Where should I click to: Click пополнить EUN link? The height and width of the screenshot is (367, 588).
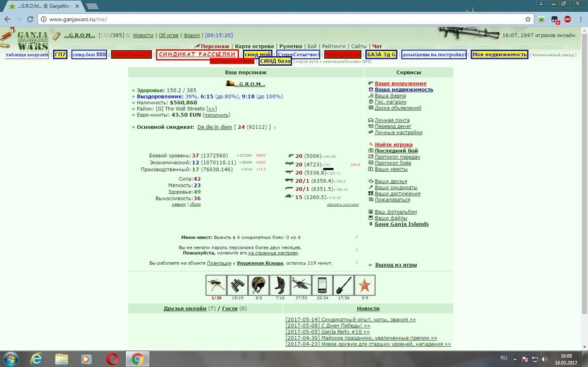[217, 115]
